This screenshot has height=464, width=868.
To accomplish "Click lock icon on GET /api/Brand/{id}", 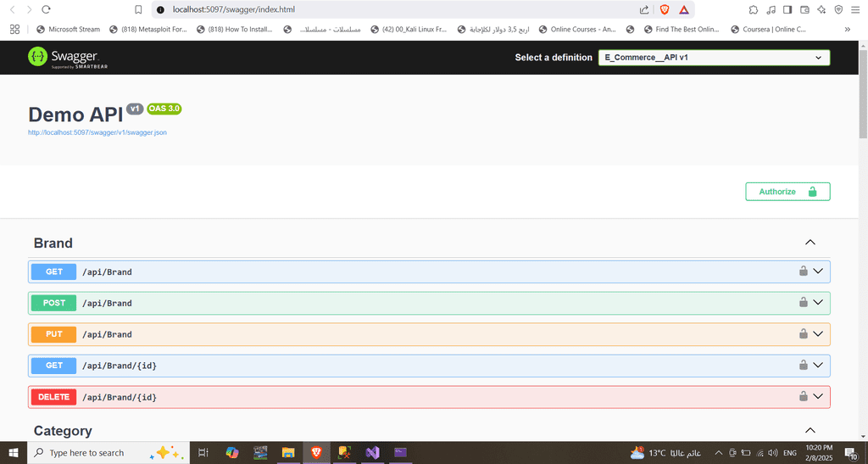I will click(804, 365).
